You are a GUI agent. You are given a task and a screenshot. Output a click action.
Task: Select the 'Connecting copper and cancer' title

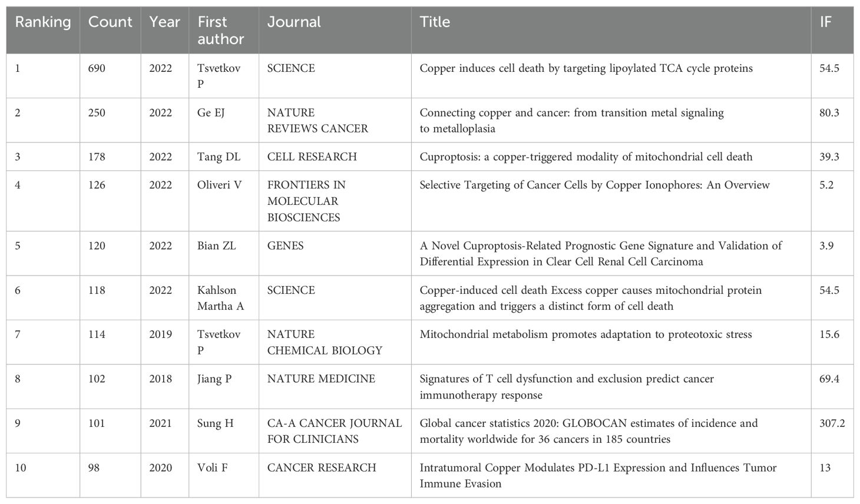click(571, 120)
